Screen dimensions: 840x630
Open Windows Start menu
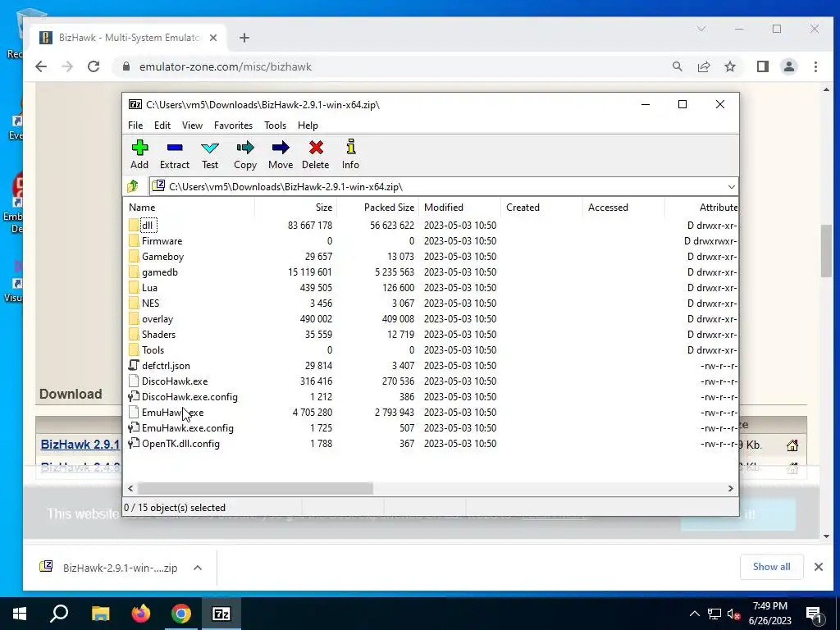pyautogui.click(x=20, y=613)
